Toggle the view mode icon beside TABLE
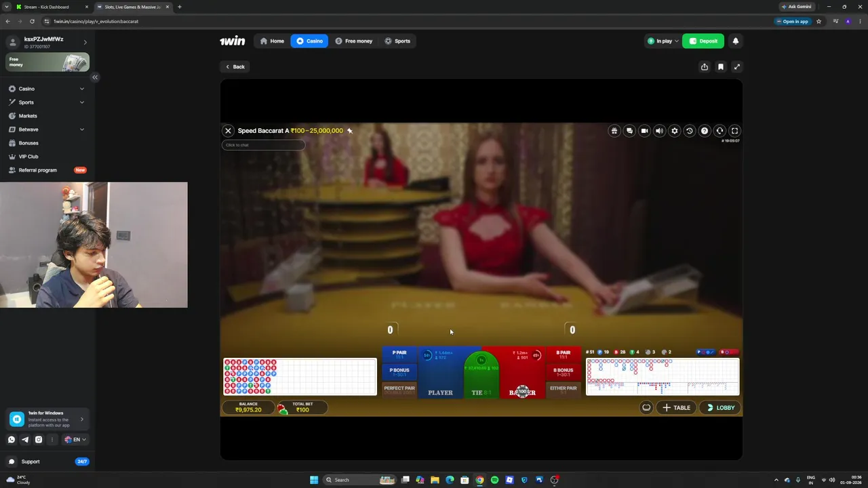 [646, 408]
